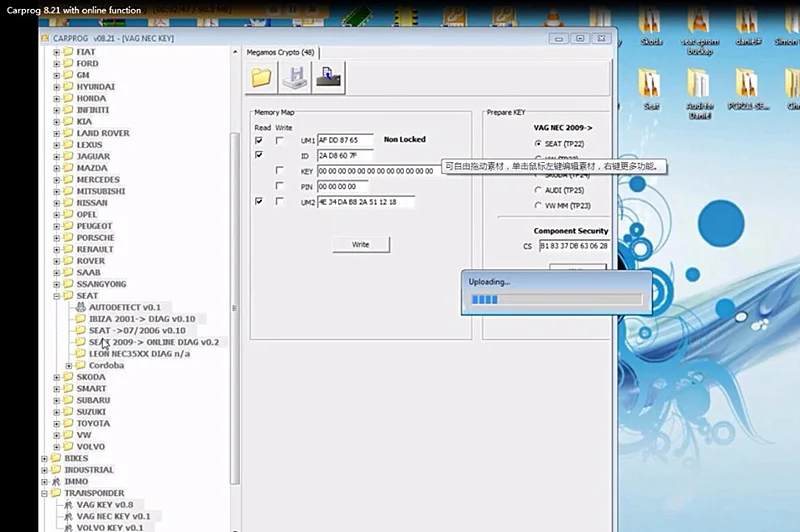Click the Write button
Screen dimensions: 800x532
pos(361,245)
